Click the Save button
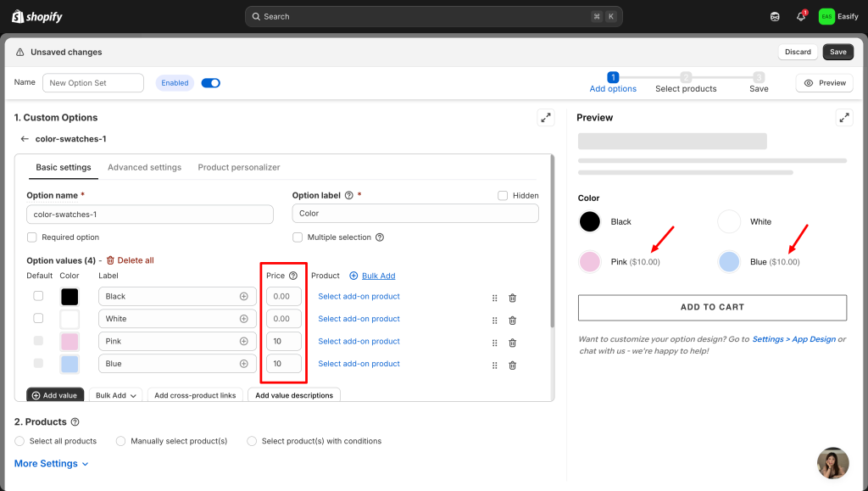The image size is (868, 491). point(837,52)
